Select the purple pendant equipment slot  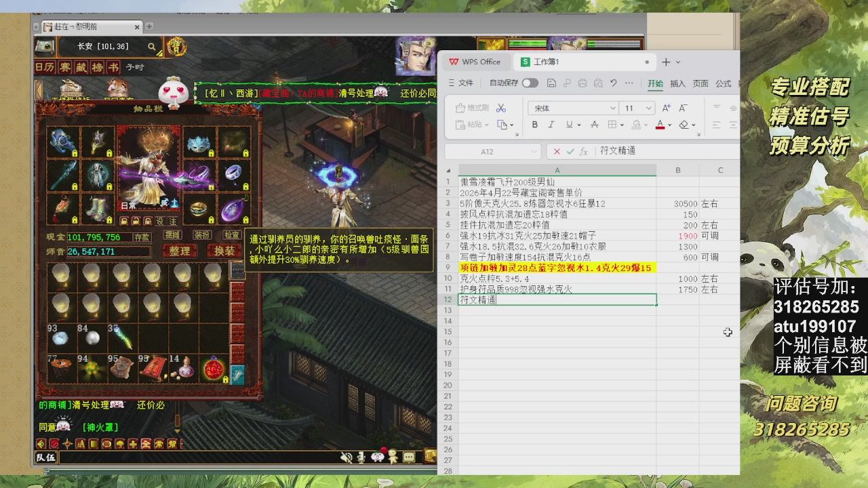click(233, 209)
